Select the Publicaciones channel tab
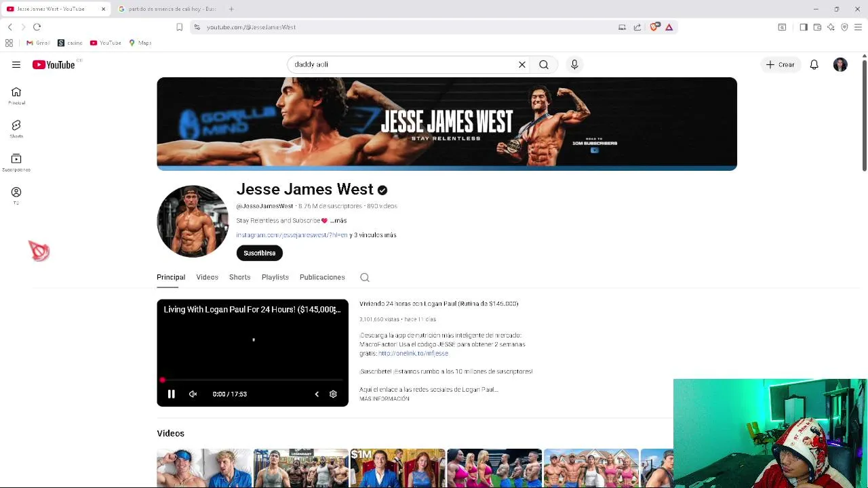This screenshot has height=488, width=868. [322, 277]
